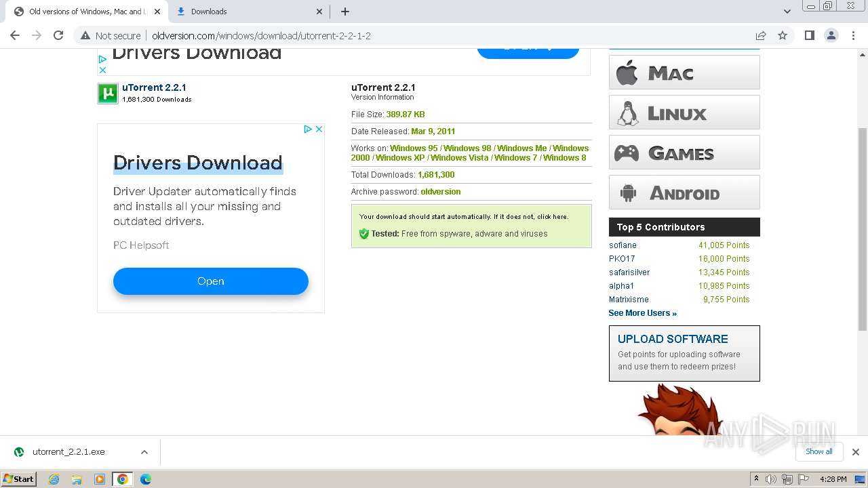
Task: Click the browser forward arrow
Action: tap(37, 35)
